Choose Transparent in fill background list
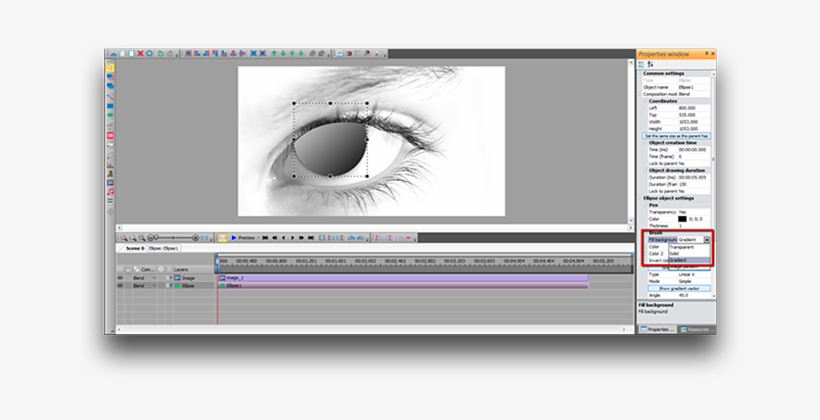The height and width of the screenshot is (420, 820). tap(689, 247)
